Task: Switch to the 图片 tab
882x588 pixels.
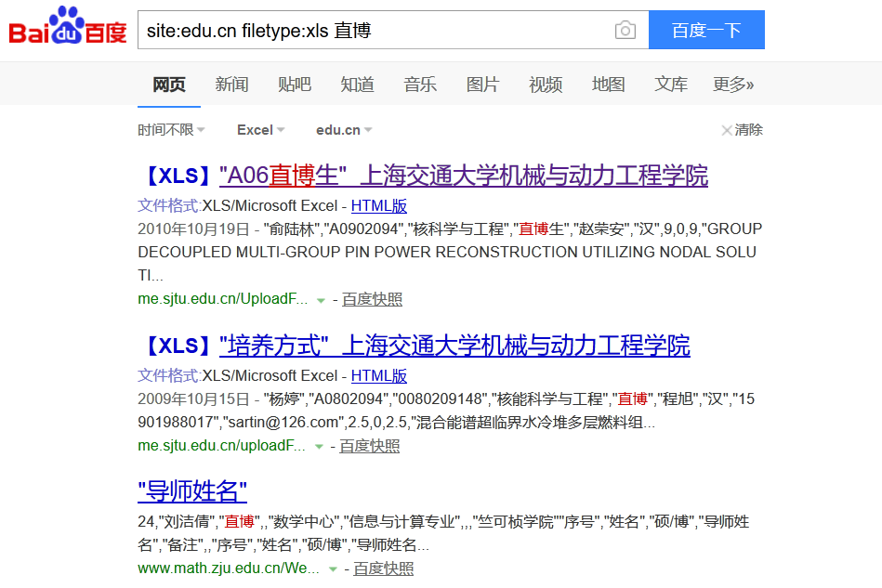Action: coord(482,85)
